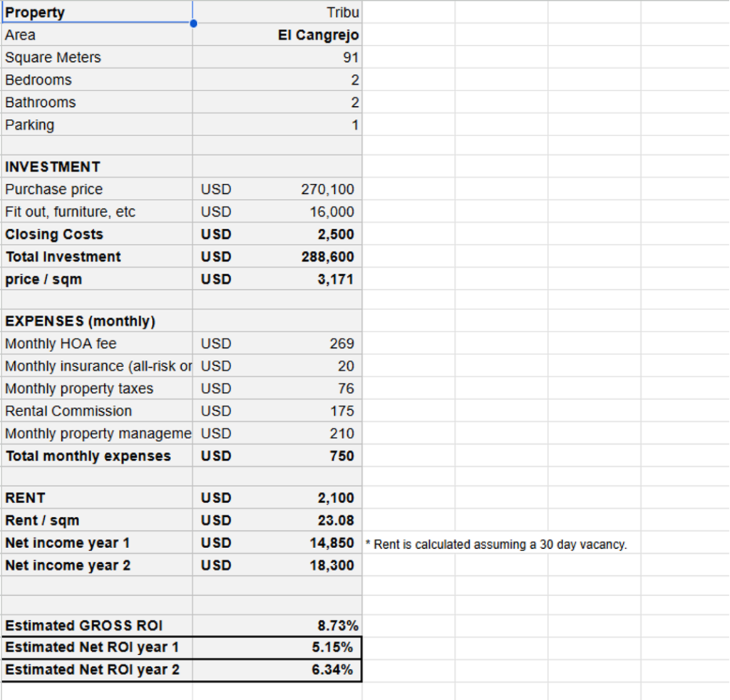Select the Bedrooms value 2 cell
The height and width of the screenshot is (700, 730).
(x=277, y=80)
